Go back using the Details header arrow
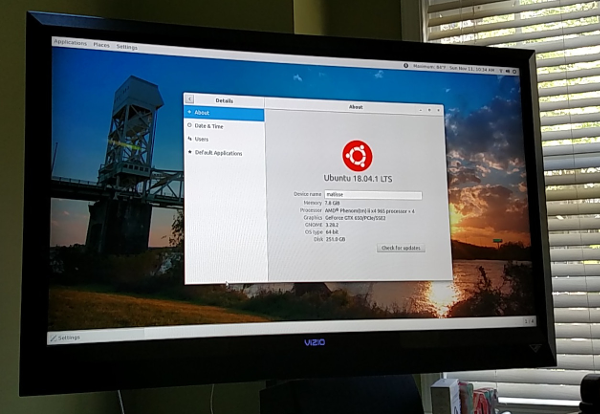 190,100
